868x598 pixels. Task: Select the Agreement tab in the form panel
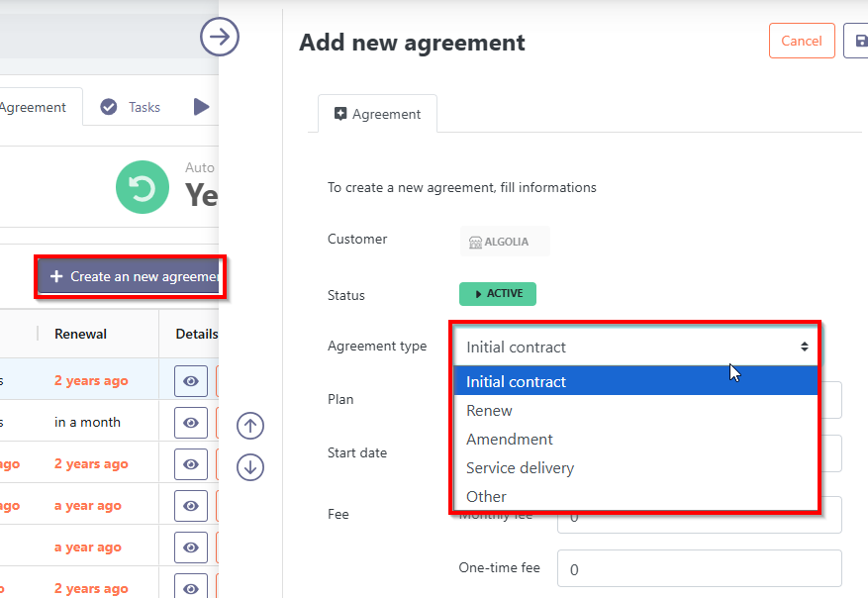point(377,114)
